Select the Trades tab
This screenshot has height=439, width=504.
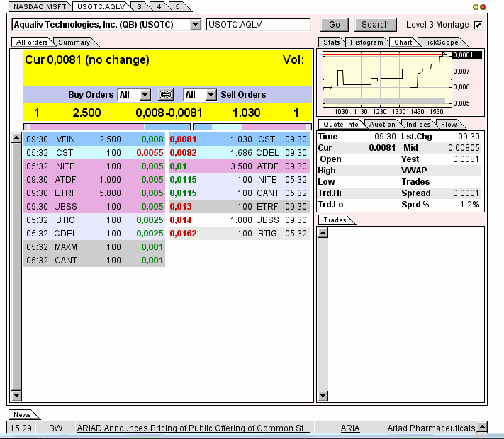coord(335,220)
